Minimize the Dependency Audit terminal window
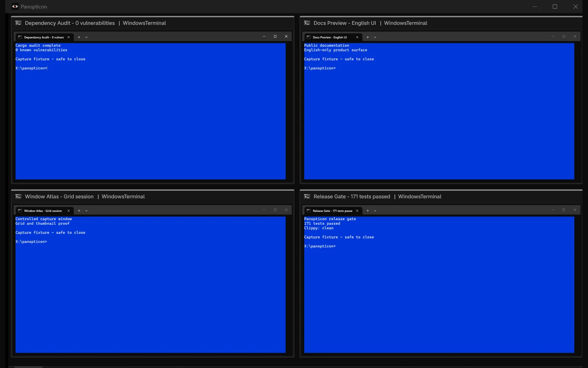Image resolution: width=588 pixels, height=368 pixels. 264,36
